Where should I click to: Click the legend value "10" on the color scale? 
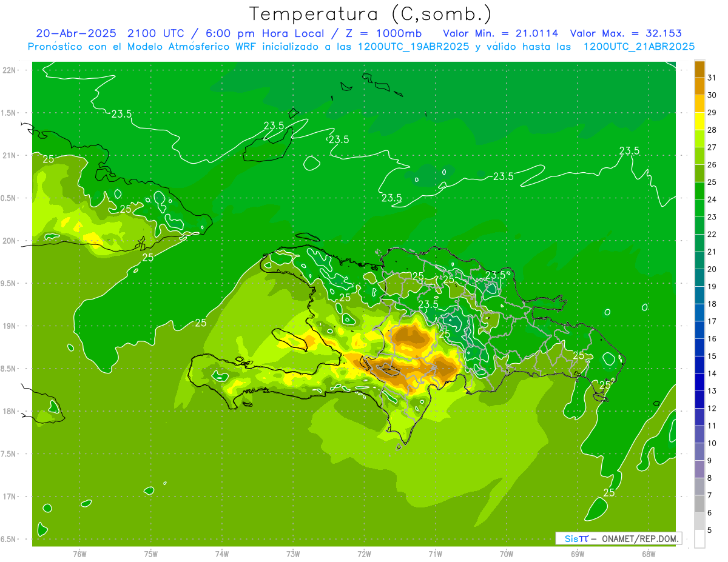pyautogui.click(x=712, y=443)
